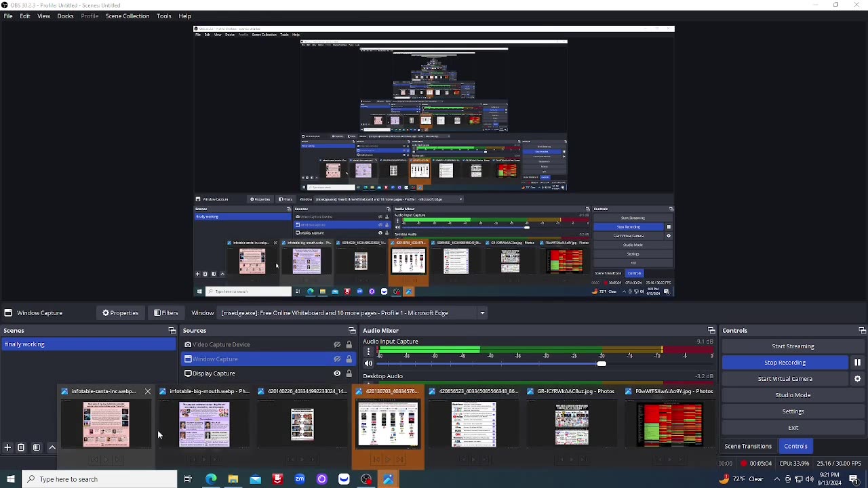Viewport: 868px width, 488px height.
Task: Open the system volume tray icon
Action: [x=810, y=479]
